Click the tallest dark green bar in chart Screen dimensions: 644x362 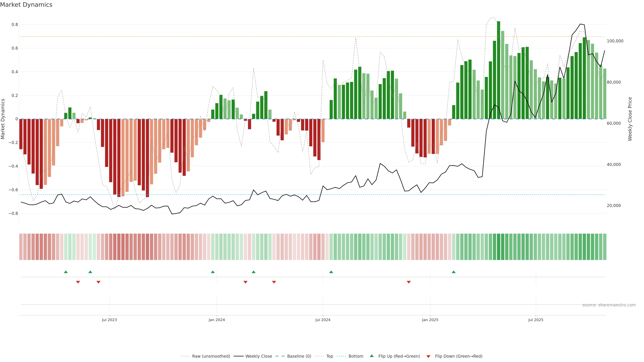[x=498, y=70]
